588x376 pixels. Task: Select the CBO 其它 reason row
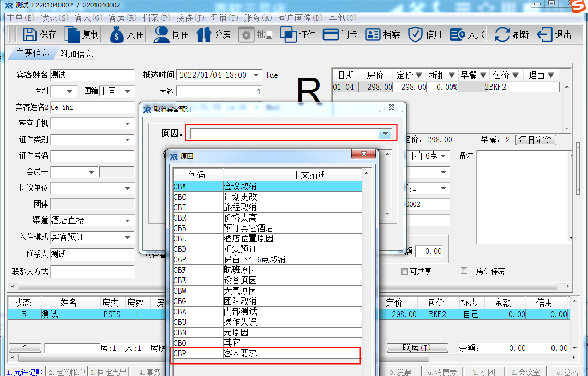coord(267,343)
